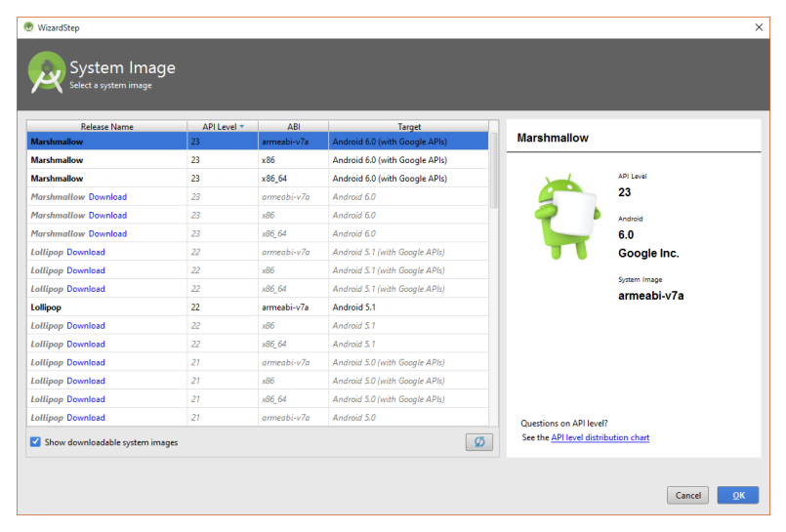Click the Marshmallow Android mascot image
The width and height of the screenshot is (786, 532).
point(567,217)
